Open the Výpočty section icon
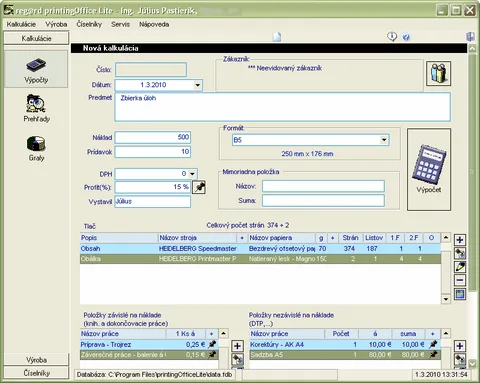480x383 pixels. coord(36,69)
